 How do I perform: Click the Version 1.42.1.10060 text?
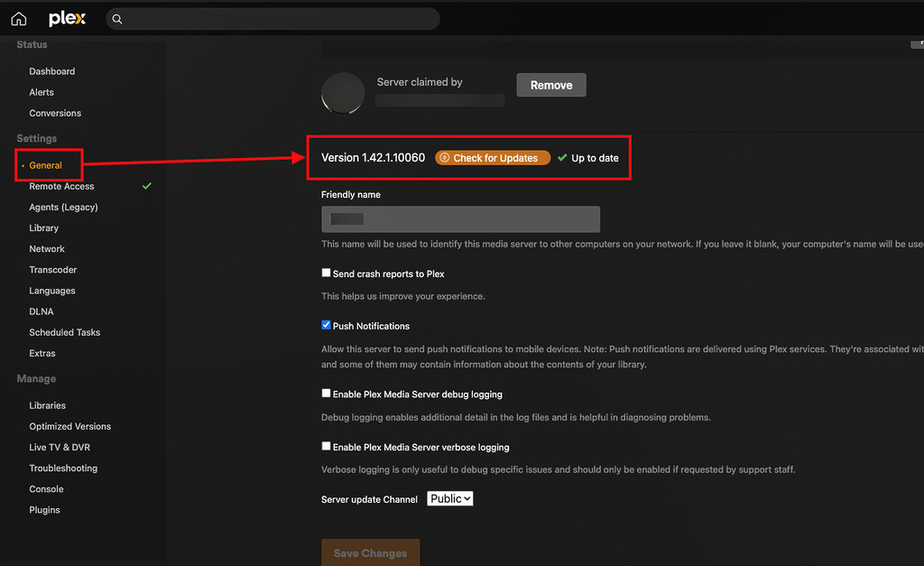tap(373, 158)
